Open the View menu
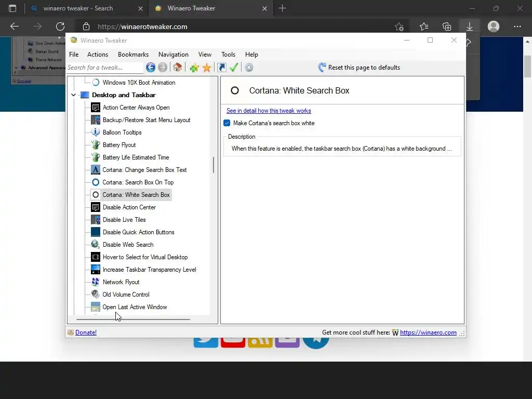532x399 pixels. point(205,54)
